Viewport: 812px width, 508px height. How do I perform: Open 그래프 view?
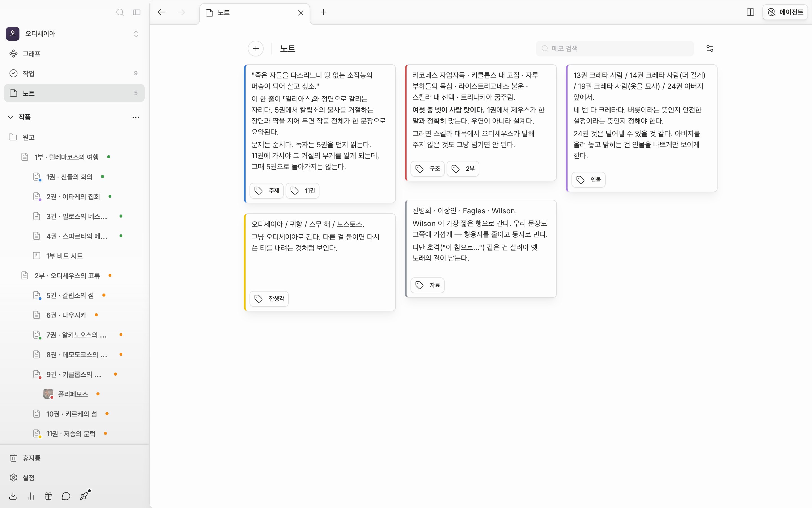74,54
